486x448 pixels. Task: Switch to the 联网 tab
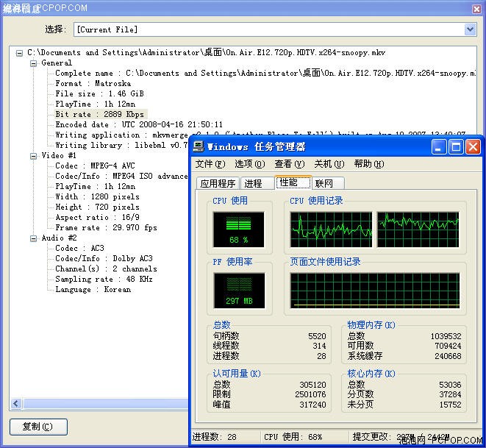pyautogui.click(x=328, y=183)
